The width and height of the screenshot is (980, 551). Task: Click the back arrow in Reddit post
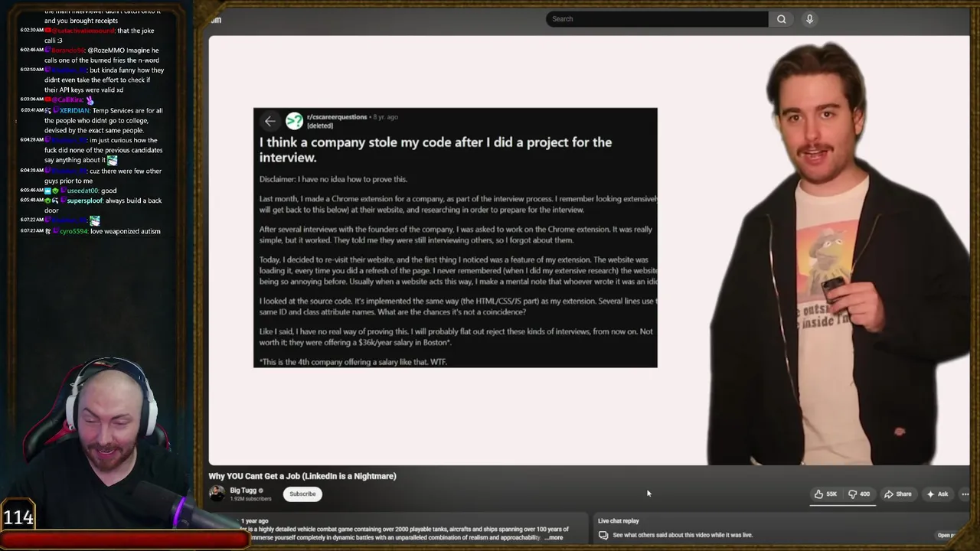tap(269, 121)
